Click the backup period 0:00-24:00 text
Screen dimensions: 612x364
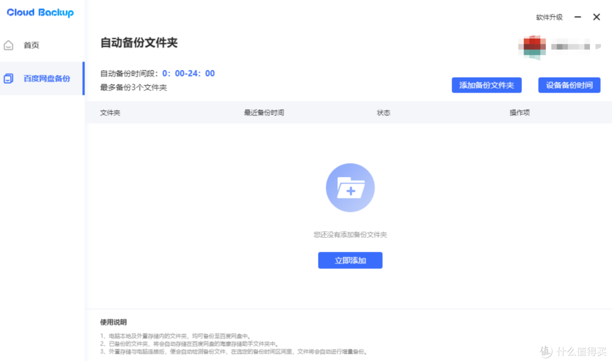tap(189, 73)
